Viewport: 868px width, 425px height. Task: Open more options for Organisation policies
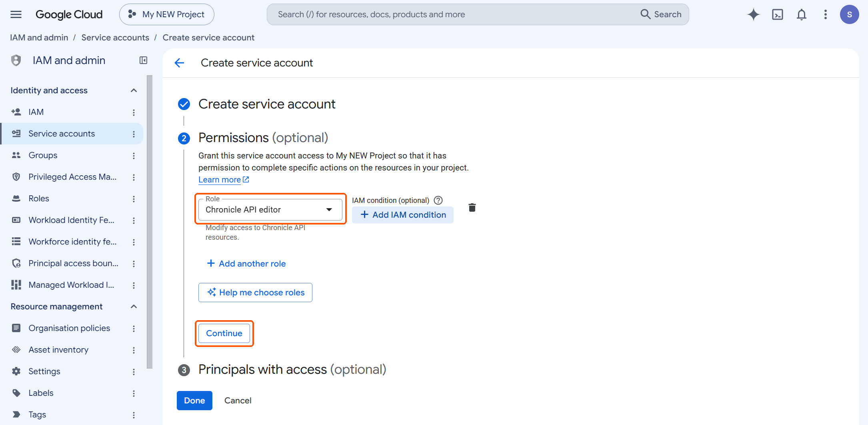134,329
